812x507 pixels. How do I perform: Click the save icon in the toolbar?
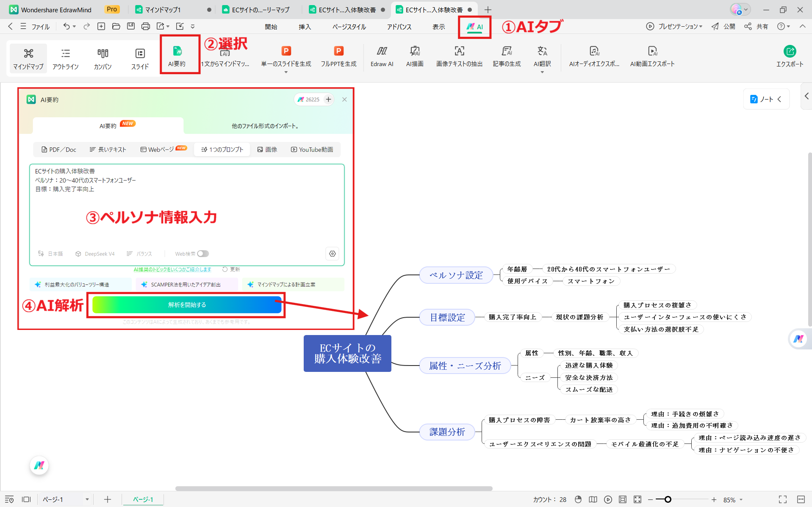point(131,26)
